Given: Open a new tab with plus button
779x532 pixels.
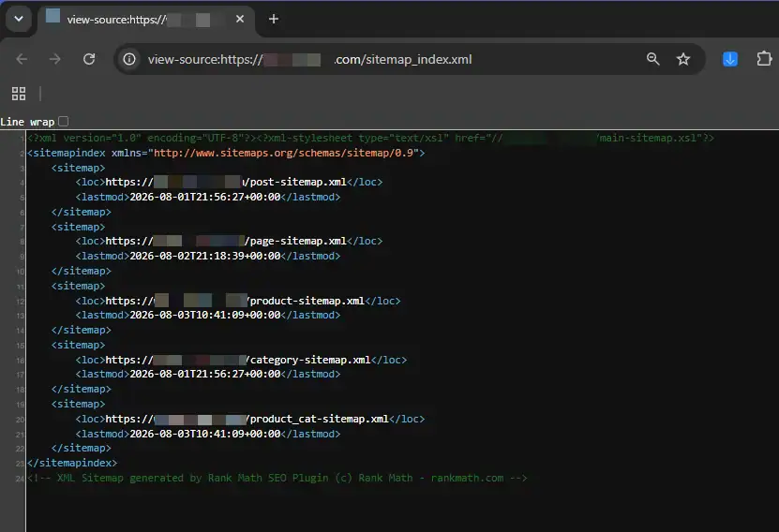Looking at the screenshot, I should click(273, 19).
